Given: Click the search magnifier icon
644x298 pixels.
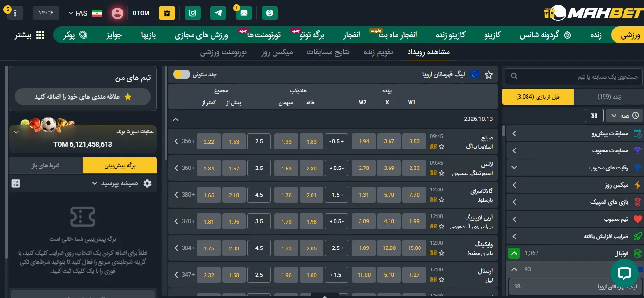Looking at the screenshot, I should tap(514, 76).
